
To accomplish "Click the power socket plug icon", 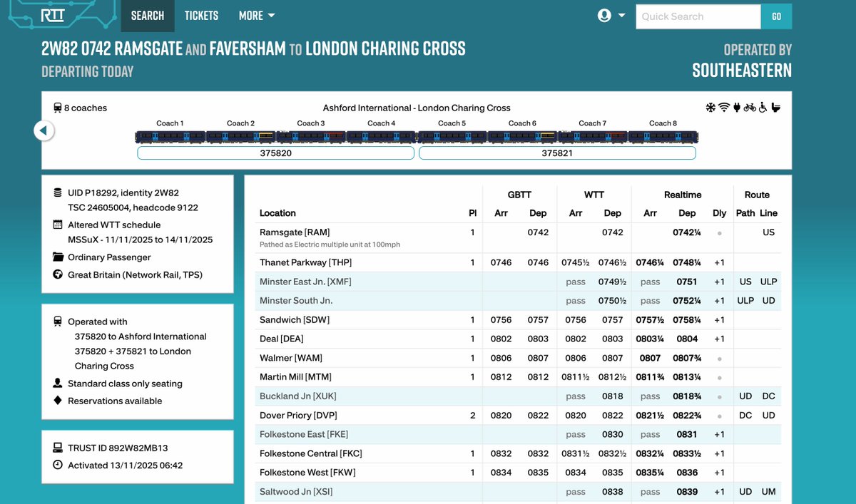I will (737, 108).
